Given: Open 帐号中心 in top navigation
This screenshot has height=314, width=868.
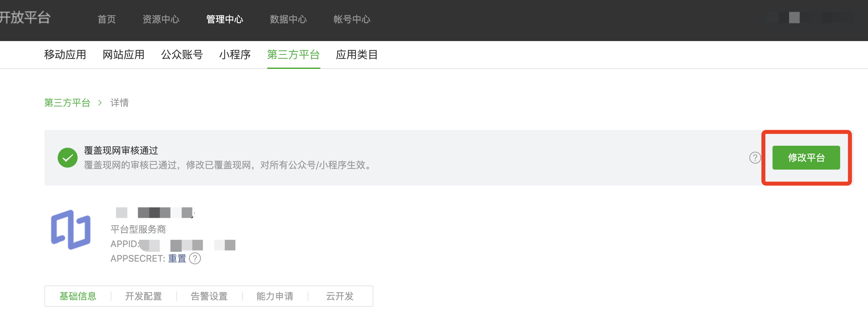Looking at the screenshot, I should [352, 19].
